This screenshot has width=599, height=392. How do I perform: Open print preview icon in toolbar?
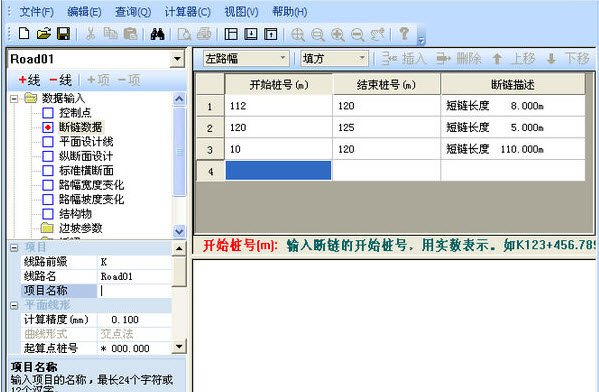[x=184, y=34]
